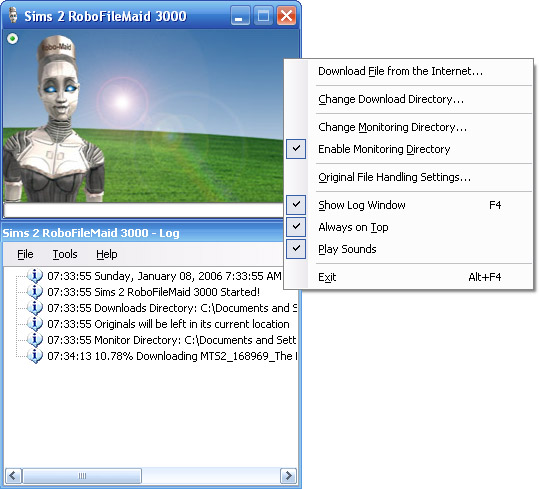Image resolution: width=539 pixels, height=489 pixels.
Task: Click info icon of the Sunday January 08 entry
Action: (35, 276)
